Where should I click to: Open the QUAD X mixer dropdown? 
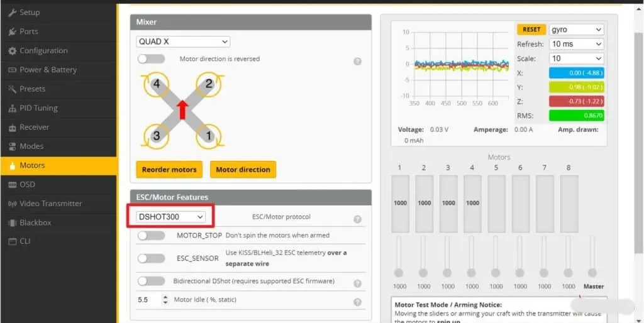(183, 42)
